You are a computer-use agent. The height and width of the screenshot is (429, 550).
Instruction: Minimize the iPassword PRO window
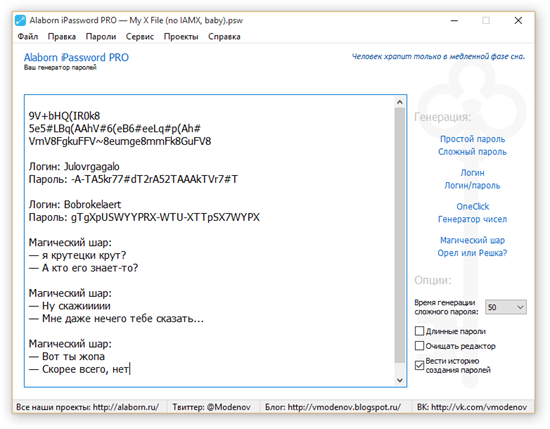[x=454, y=20]
